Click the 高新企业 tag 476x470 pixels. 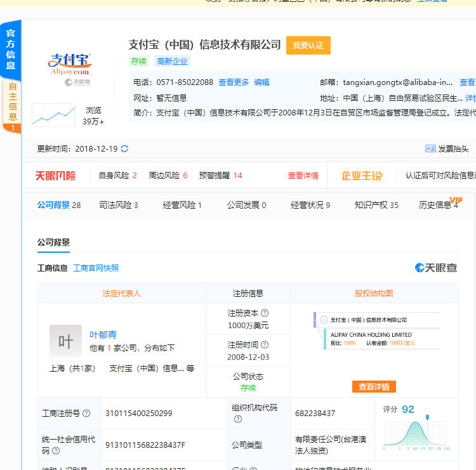point(172,61)
